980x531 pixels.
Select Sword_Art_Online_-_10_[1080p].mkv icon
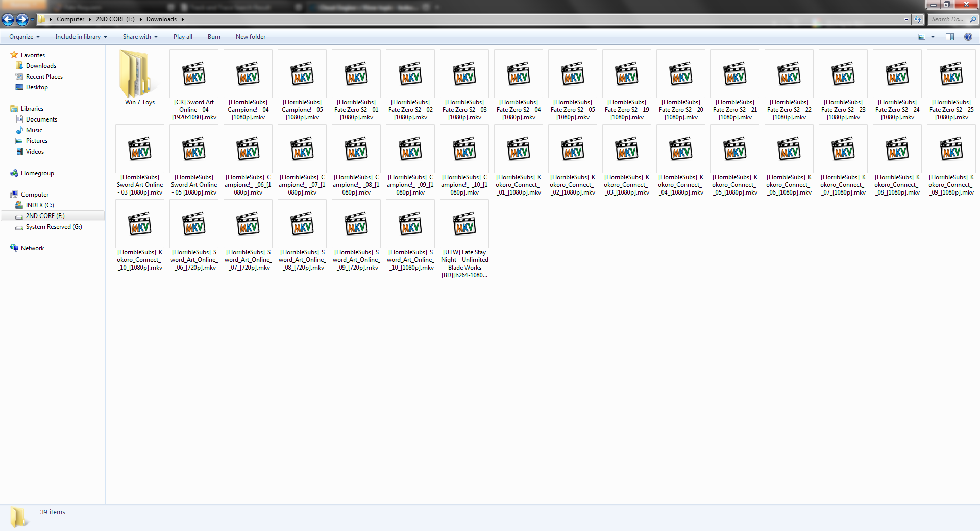click(x=410, y=224)
